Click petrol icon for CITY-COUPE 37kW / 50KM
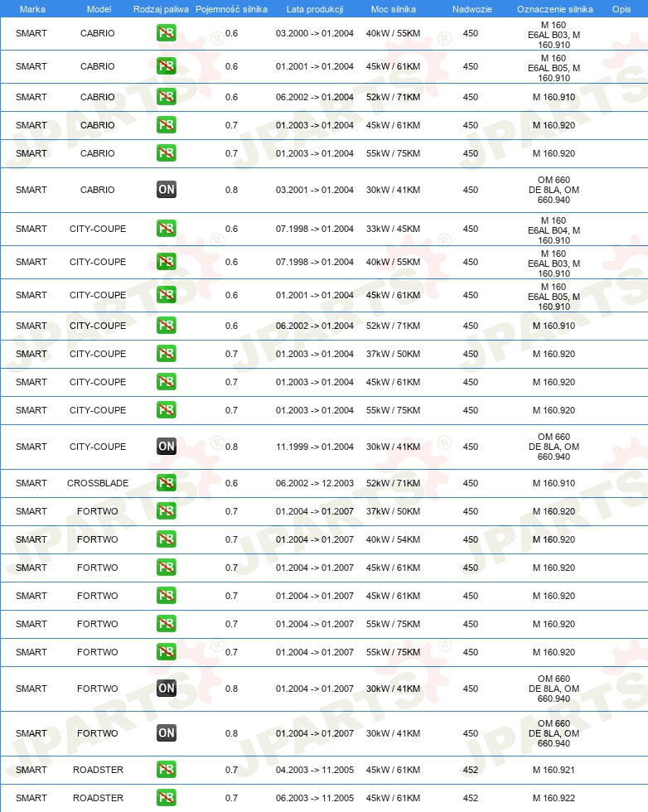The width and height of the screenshot is (648, 812). point(167,354)
